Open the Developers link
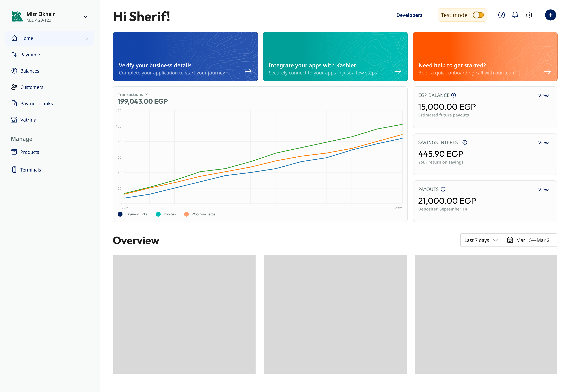The image size is (571, 392). point(409,15)
